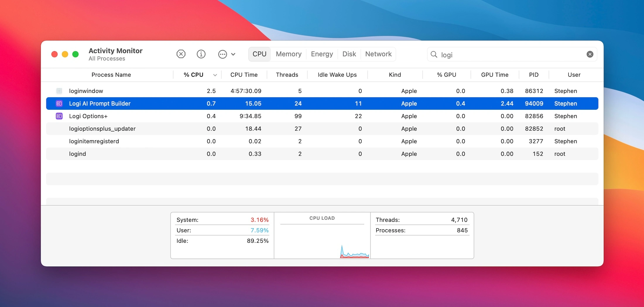644x307 pixels.
Task: Click the Stop process (X) toolbar icon
Action: (x=181, y=54)
